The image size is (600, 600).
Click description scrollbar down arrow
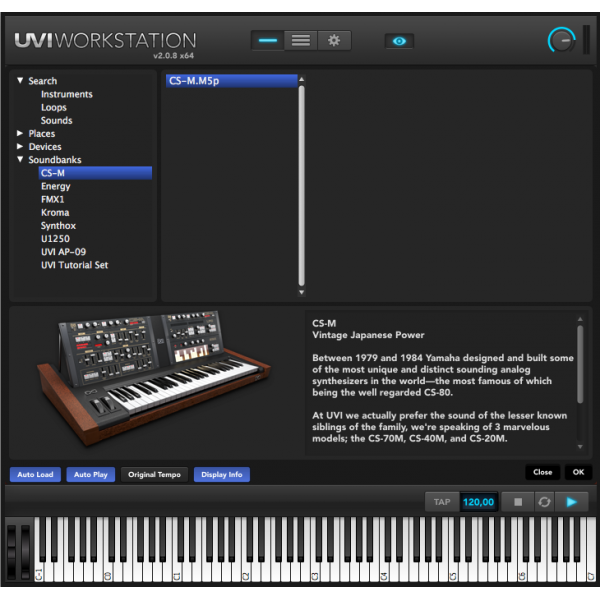pyautogui.click(x=580, y=447)
